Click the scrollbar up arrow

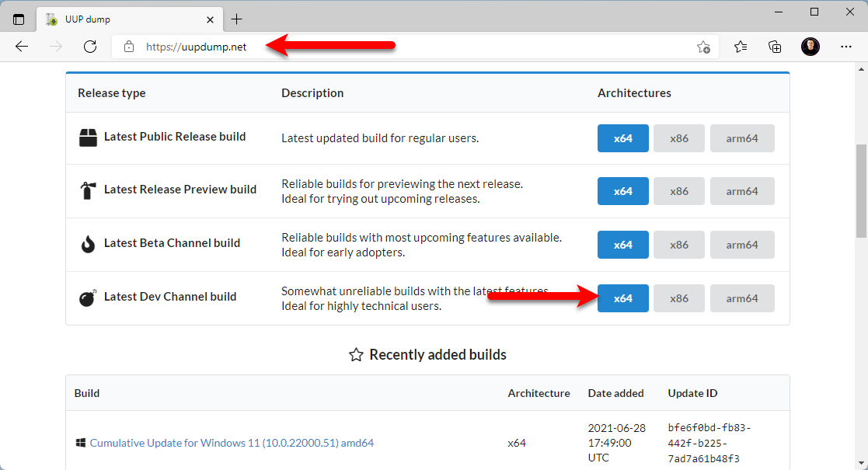coord(861,69)
